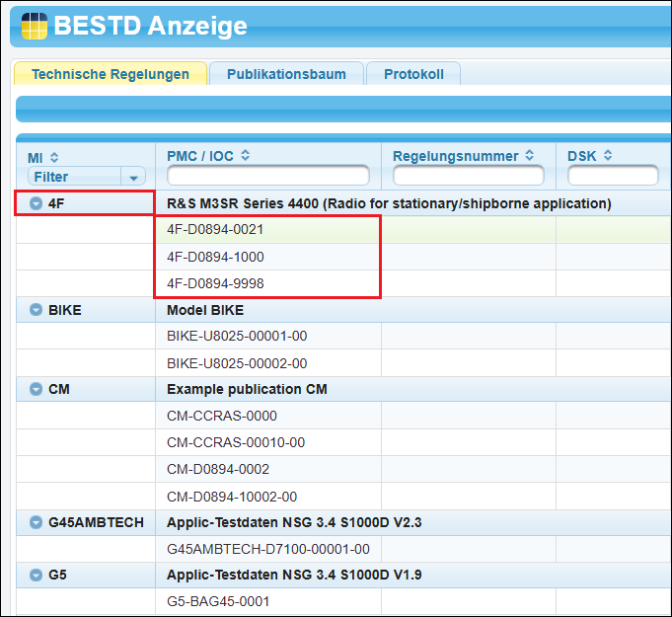Click the R&S M3SR Series 4400 group title
This screenshot has height=617, width=672.
pos(389,203)
